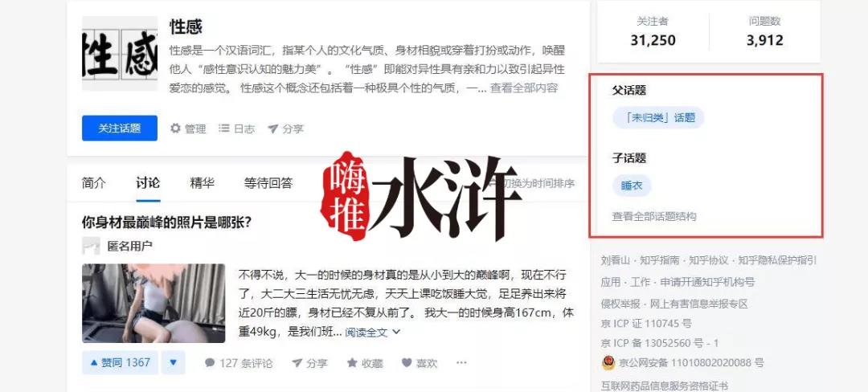Expand 查看全部话题结构
The width and height of the screenshot is (868, 392).
[653, 217]
